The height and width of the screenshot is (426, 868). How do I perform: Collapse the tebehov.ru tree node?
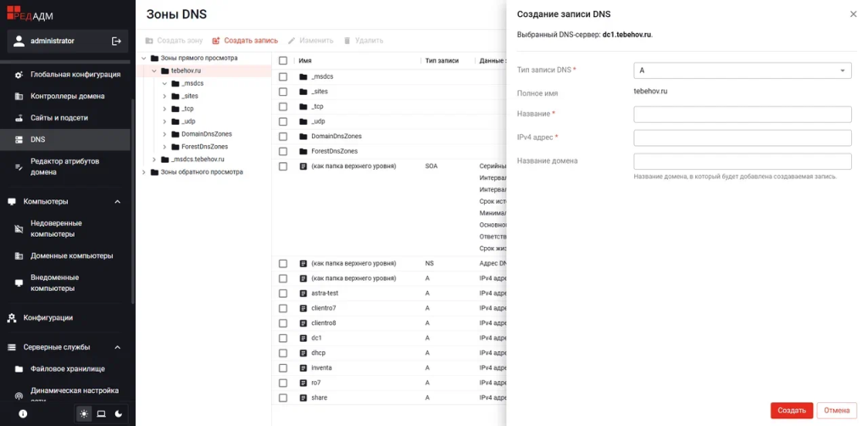(x=154, y=71)
